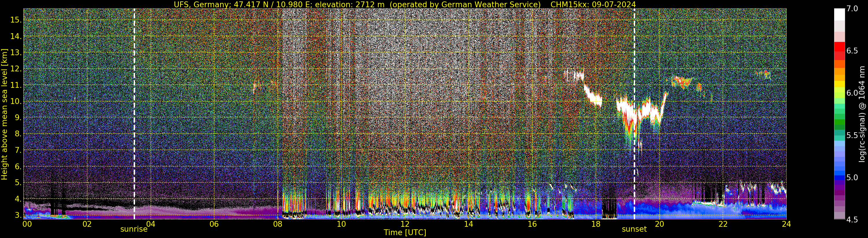Select the "20" time axis tick label
The width and height of the screenshot is (868, 238).
click(659, 224)
